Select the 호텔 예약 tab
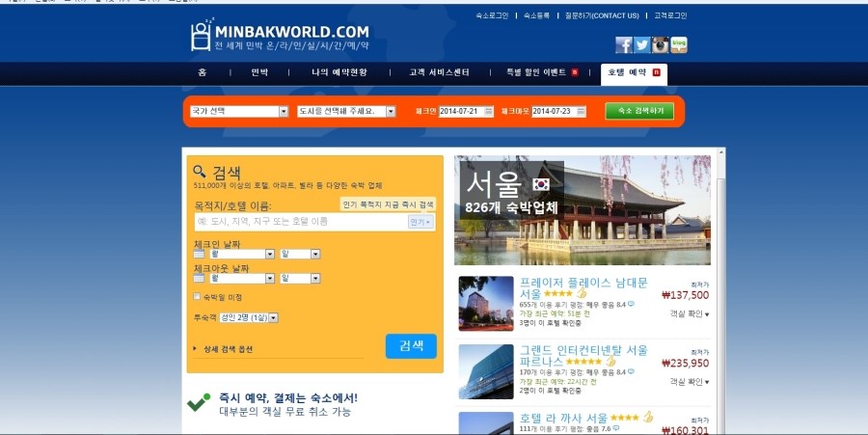This screenshot has width=868, height=435. 634,74
